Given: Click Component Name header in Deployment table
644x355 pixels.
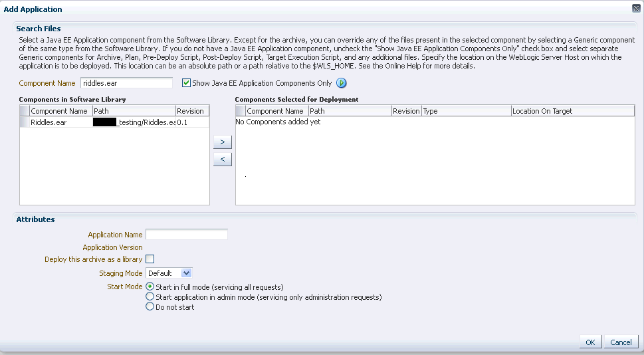Looking at the screenshot, I should 277,111.
